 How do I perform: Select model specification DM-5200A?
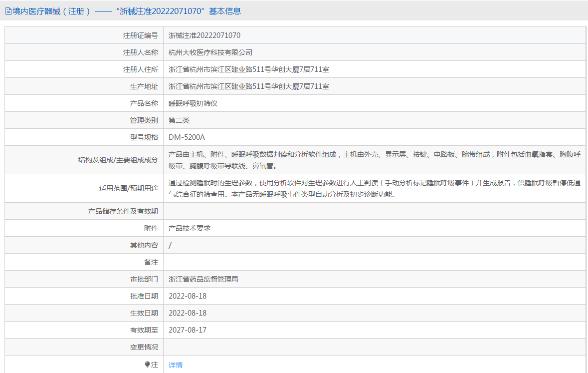coord(187,137)
